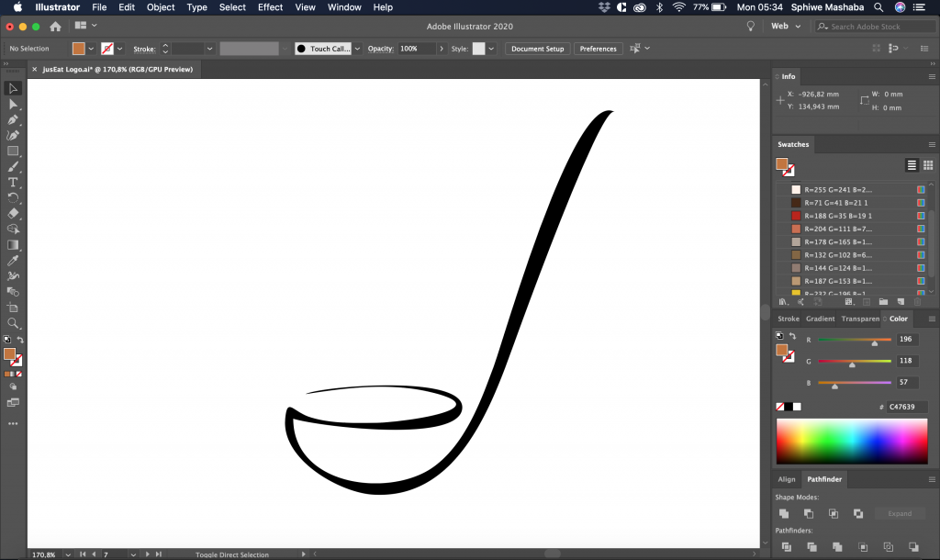Click the R=188 G=35 B=19 swatch
940x560 pixels.
(x=796, y=216)
